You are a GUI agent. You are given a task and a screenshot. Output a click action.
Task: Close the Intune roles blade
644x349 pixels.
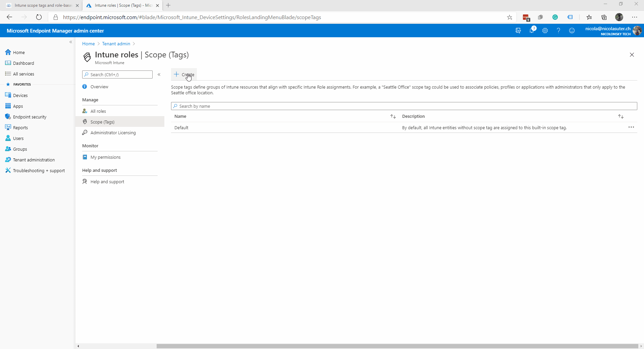point(632,55)
